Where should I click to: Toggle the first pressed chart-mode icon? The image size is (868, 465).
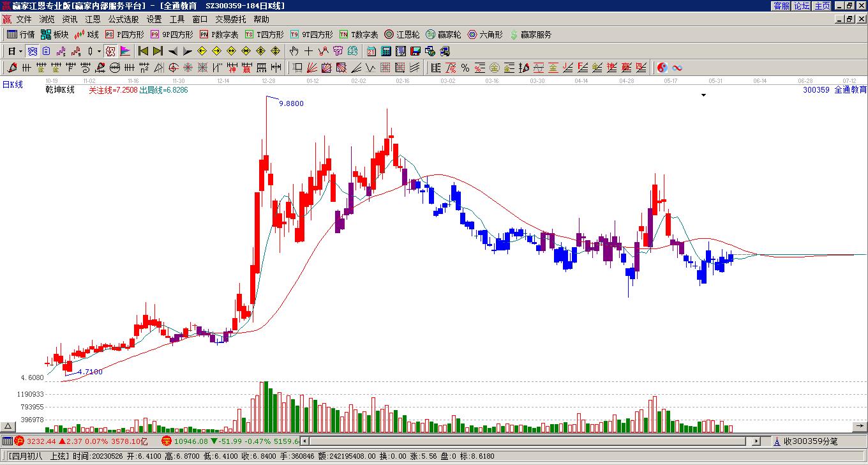[32, 51]
